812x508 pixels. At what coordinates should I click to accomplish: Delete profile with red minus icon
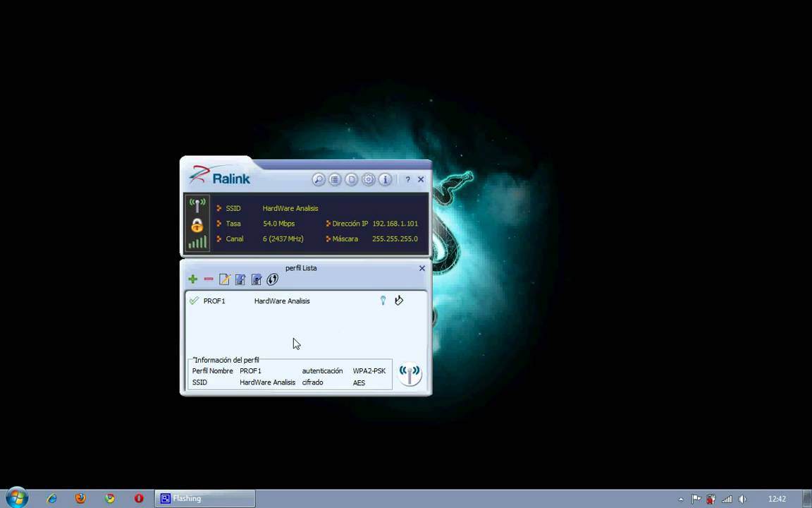209,279
